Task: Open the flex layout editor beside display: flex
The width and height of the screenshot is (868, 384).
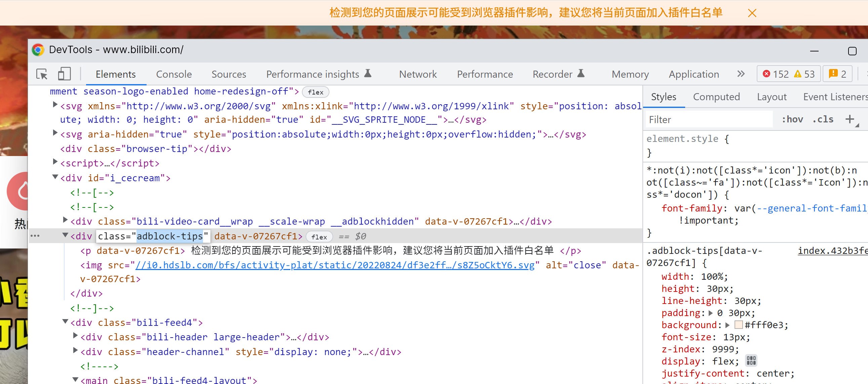Action: 751,360
